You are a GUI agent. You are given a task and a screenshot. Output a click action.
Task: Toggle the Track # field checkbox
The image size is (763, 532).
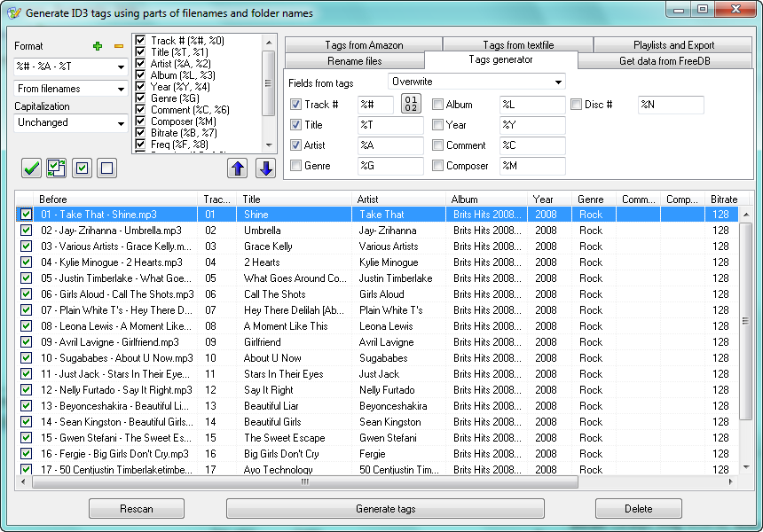click(x=295, y=104)
